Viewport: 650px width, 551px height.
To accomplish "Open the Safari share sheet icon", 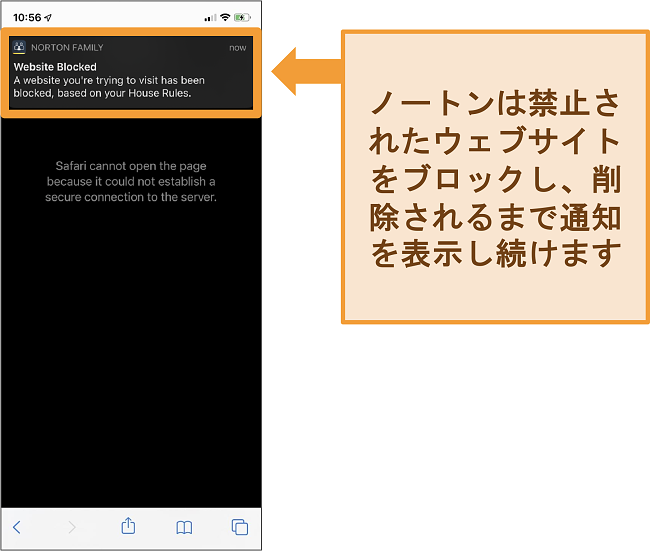I will [x=128, y=526].
